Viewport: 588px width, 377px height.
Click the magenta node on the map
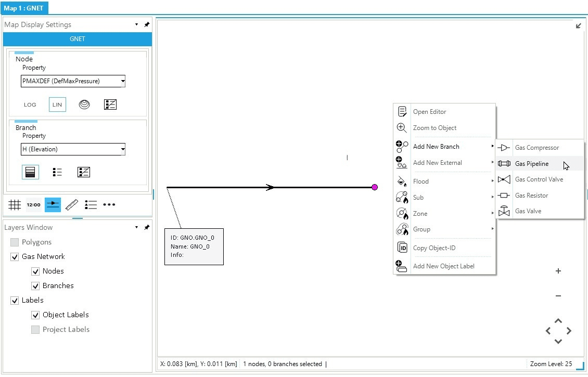[375, 187]
